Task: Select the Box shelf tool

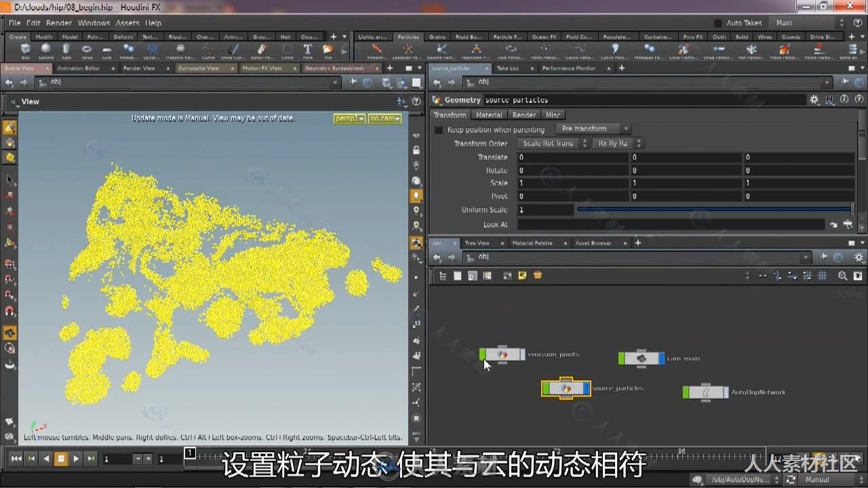Action: coord(26,51)
